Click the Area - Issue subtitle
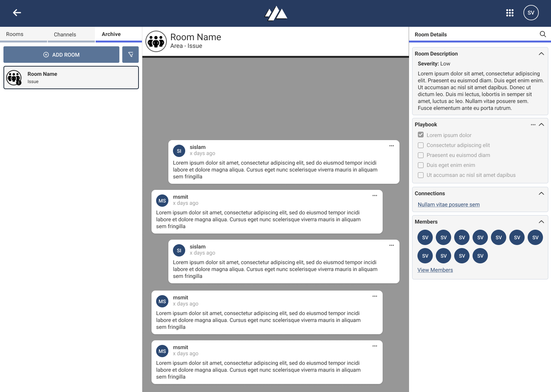551x392 pixels. tap(186, 46)
